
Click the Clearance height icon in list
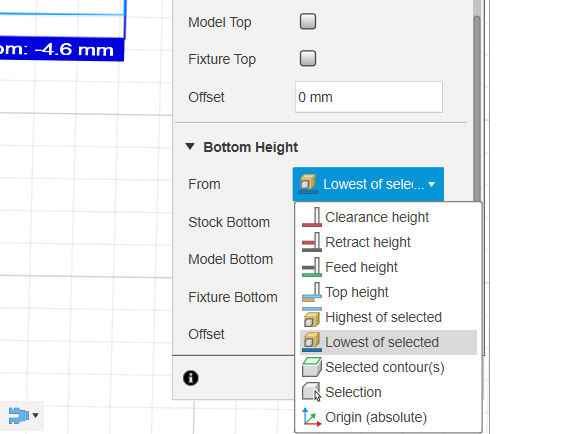pyautogui.click(x=312, y=217)
